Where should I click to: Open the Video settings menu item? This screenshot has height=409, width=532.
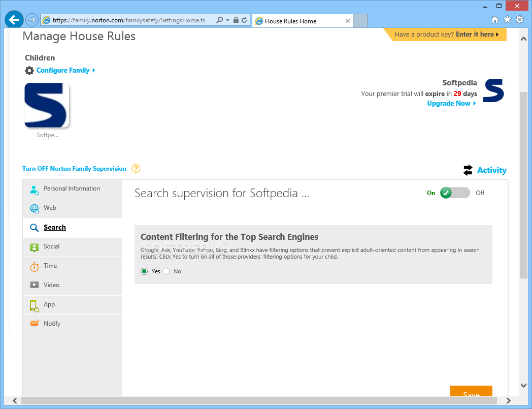(x=72, y=286)
